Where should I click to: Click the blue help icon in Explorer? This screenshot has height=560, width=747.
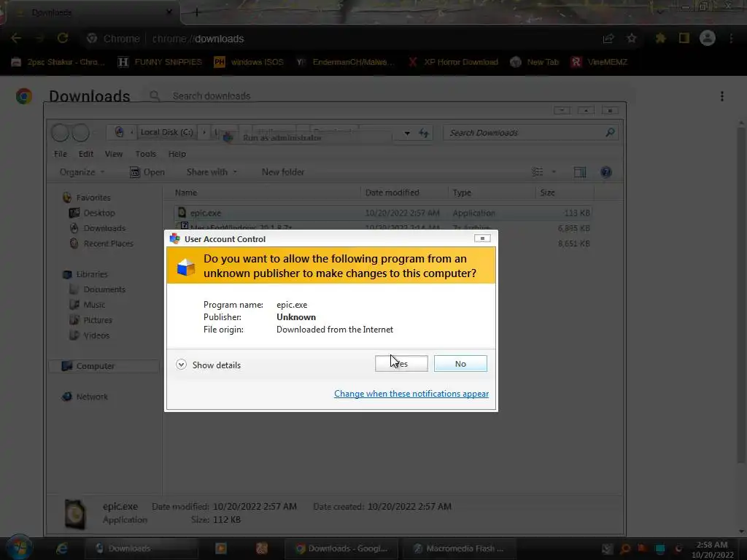(x=606, y=172)
